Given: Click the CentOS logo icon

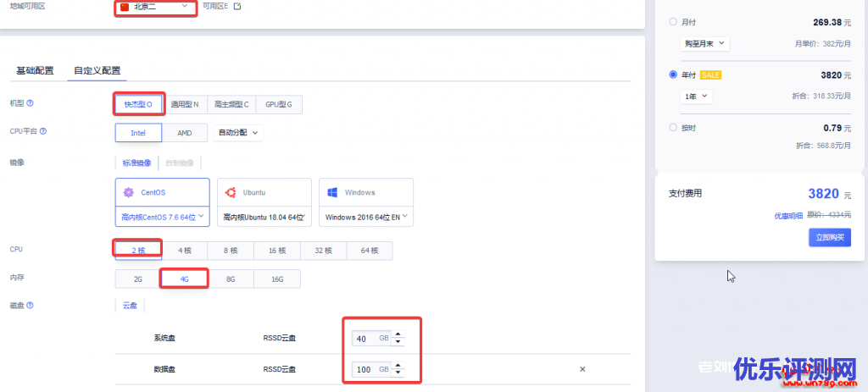Looking at the screenshot, I should tap(129, 192).
